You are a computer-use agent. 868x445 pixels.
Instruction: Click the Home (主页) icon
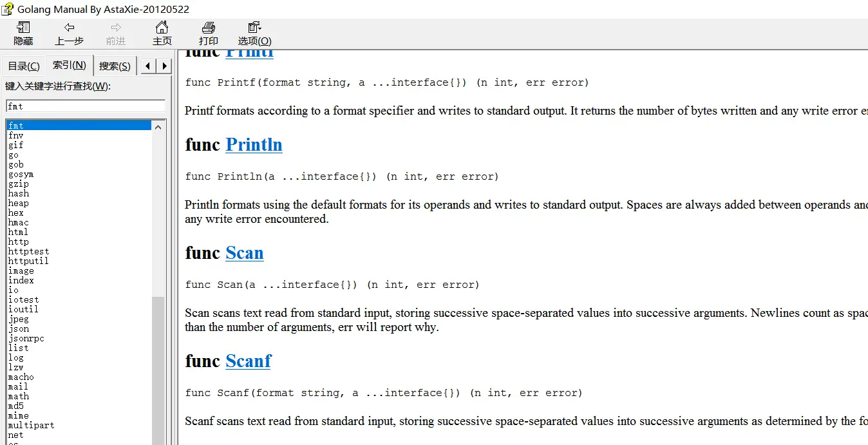pyautogui.click(x=162, y=28)
